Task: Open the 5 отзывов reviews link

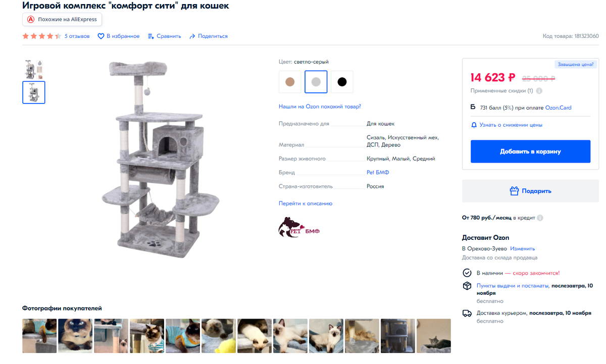Action: pyautogui.click(x=77, y=36)
